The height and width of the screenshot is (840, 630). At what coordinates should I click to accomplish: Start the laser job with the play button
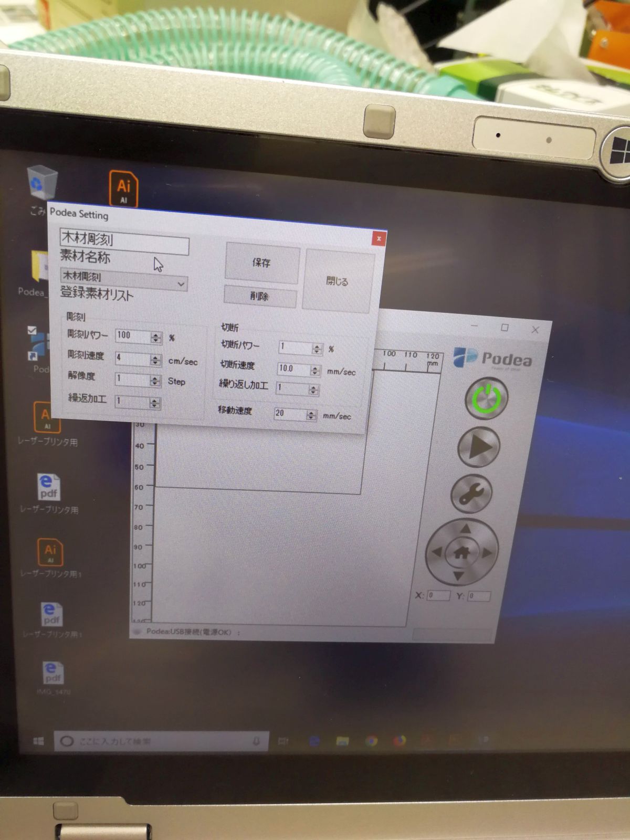click(x=479, y=447)
